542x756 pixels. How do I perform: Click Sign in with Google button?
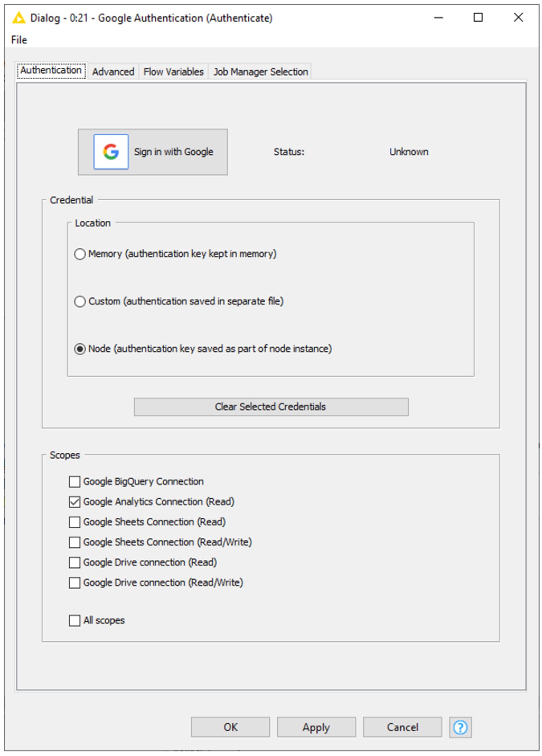click(153, 152)
